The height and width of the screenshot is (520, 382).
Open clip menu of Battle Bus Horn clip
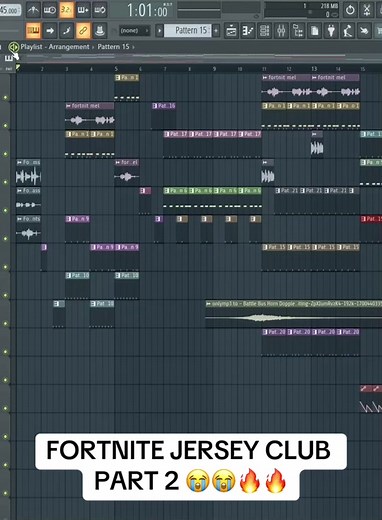tap(209, 304)
